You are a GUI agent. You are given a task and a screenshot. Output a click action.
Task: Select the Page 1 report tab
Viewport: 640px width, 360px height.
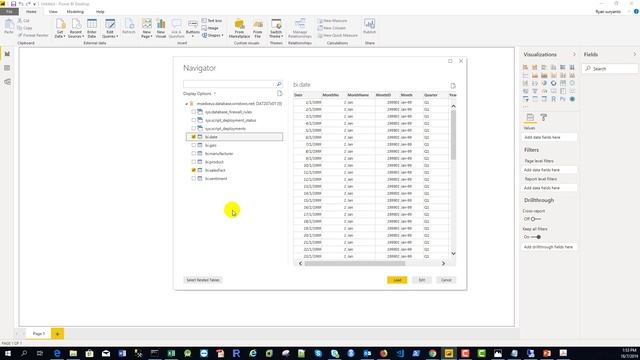pos(39,333)
